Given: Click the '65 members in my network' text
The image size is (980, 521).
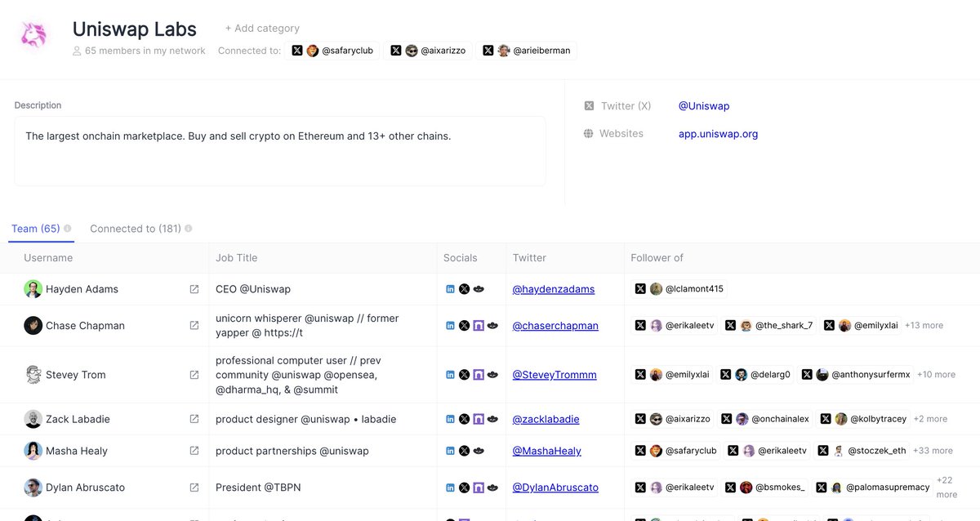Looking at the screenshot, I should point(145,51).
